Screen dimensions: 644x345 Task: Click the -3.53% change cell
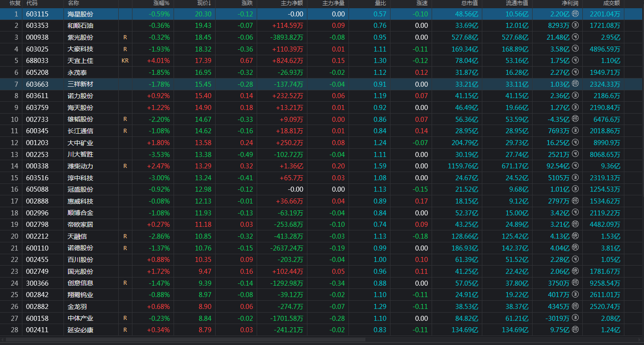(159, 154)
